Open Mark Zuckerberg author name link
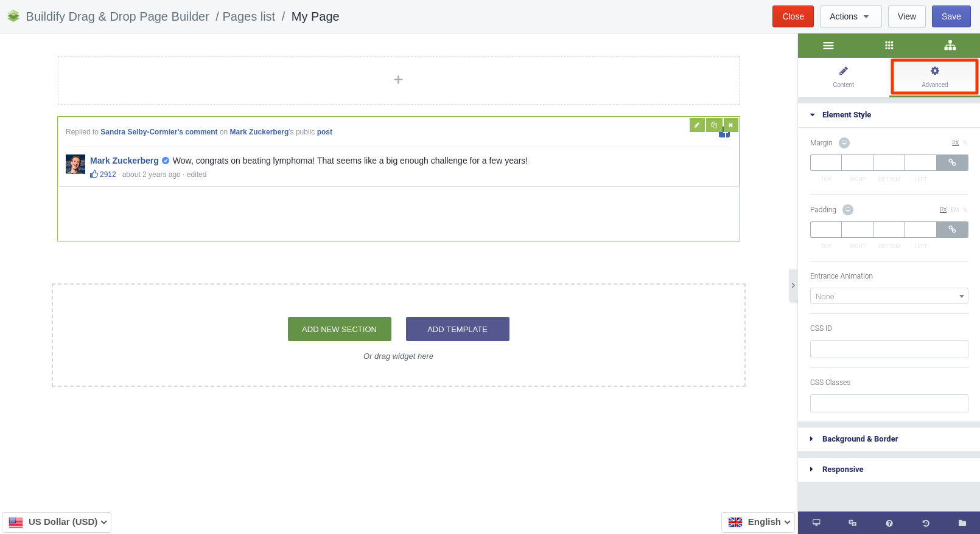Viewport: 980px width, 534px height. point(124,161)
